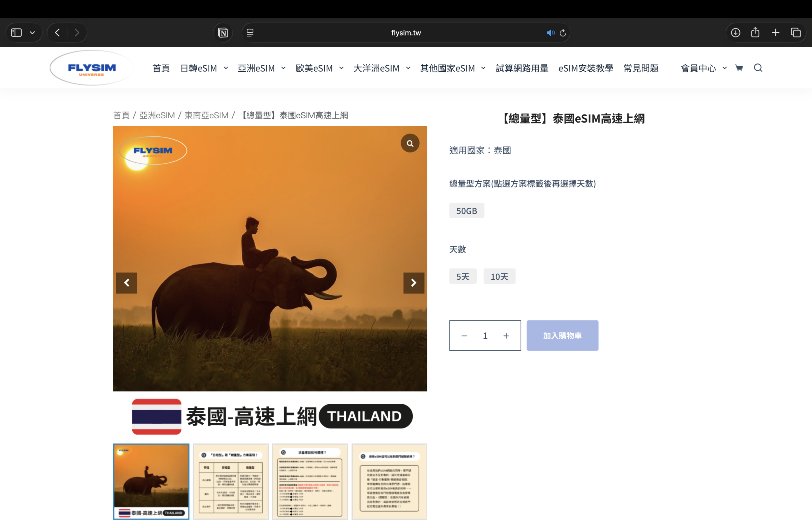The height and width of the screenshot is (528, 812).
Task: Zoom product image with magnifier button
Action: [x=410, y=143]
